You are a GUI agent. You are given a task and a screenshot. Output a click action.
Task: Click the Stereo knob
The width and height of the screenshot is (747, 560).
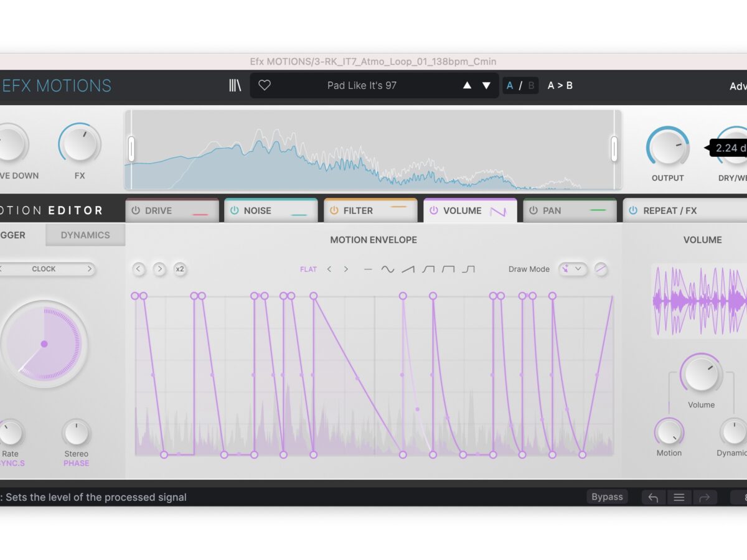(76, 432)
